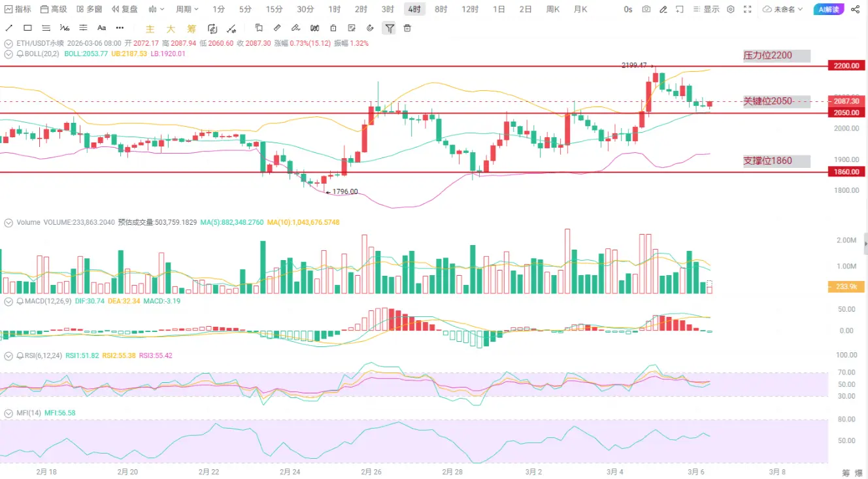Select the rectangle drawing tool
Viewport: 868px width, 479px height.
[x=27, y=28]
